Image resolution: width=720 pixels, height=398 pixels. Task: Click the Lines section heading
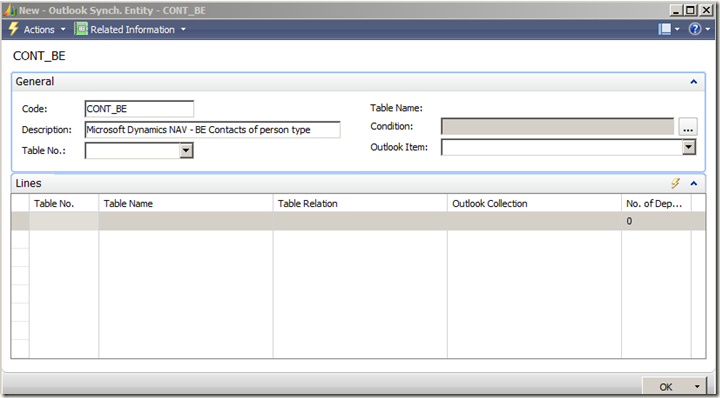point(28,183)
